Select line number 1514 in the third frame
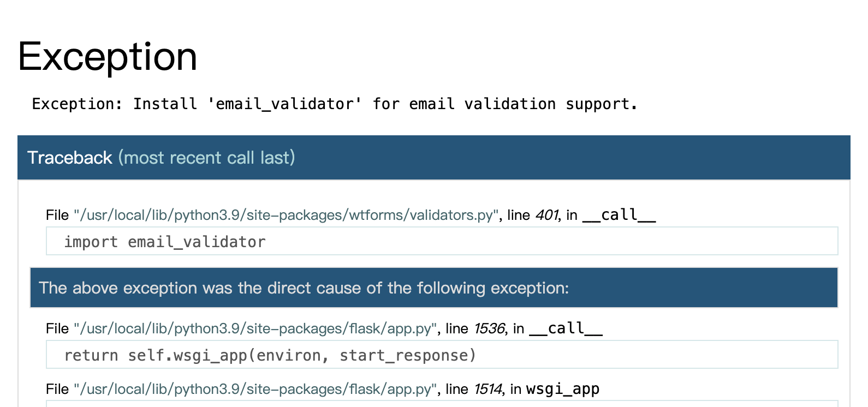This screenshot has width=868, height=407. [x=487, y=389]
